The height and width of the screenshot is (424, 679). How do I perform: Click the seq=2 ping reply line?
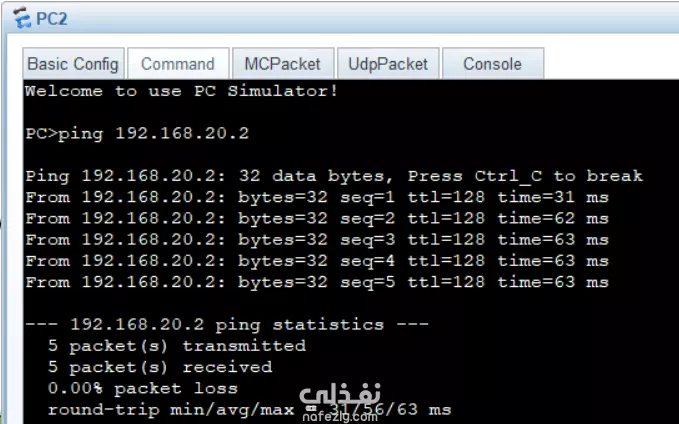316,218
